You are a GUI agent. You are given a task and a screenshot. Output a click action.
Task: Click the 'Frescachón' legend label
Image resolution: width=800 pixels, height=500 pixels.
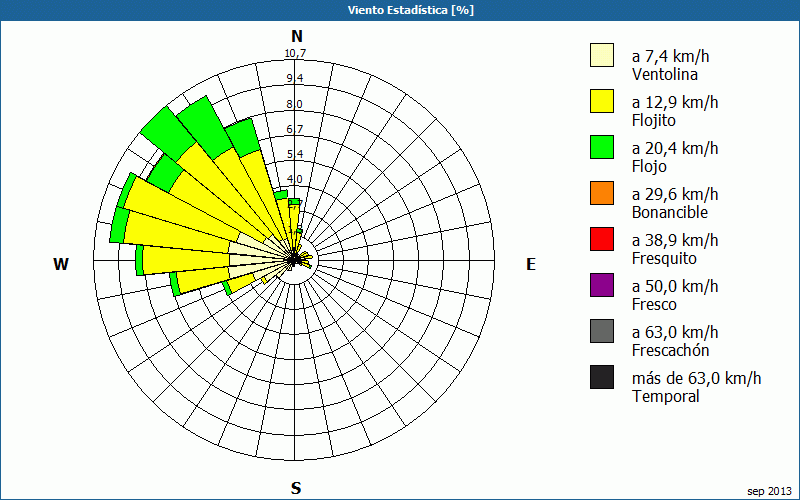[670, 350]
